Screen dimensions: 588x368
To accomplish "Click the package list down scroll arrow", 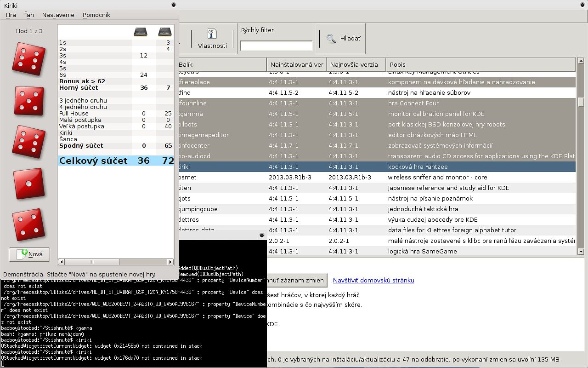I will coord(581,252).
